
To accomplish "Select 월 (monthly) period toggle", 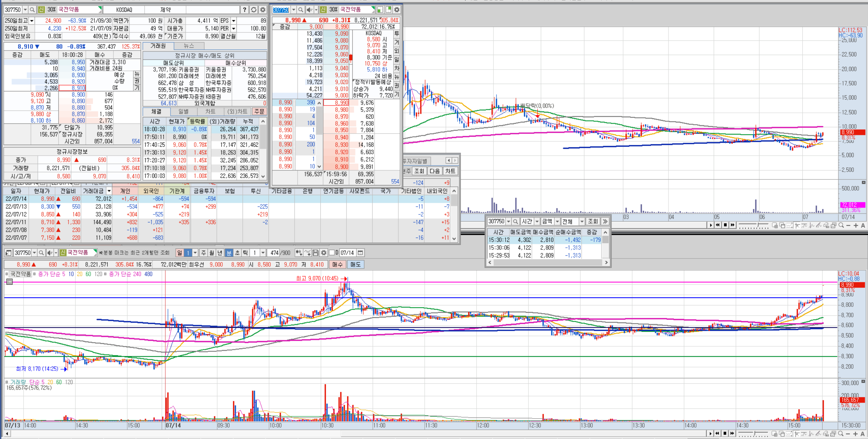I will coord(212,253).
